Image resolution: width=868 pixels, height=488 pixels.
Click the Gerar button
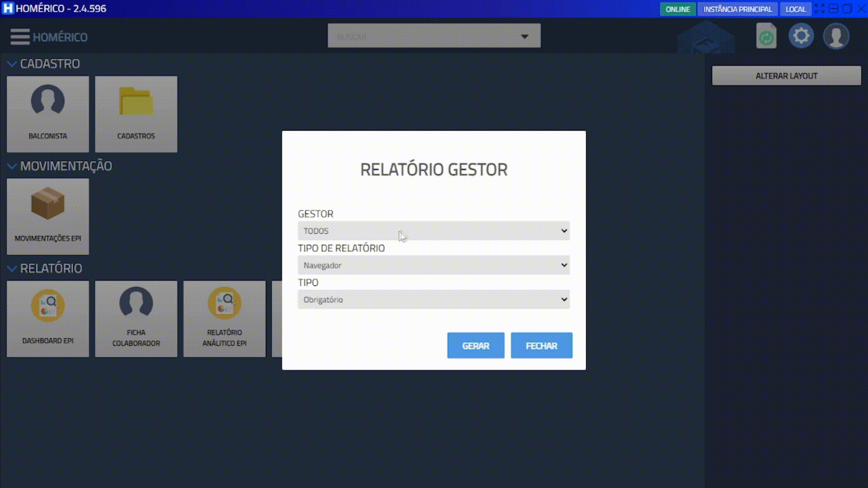[476, 346]
